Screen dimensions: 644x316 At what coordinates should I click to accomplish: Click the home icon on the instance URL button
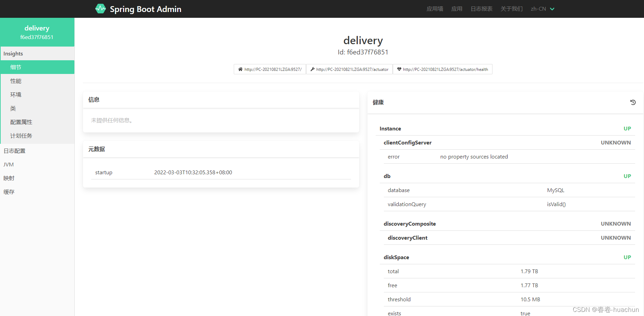pos(240,69)
